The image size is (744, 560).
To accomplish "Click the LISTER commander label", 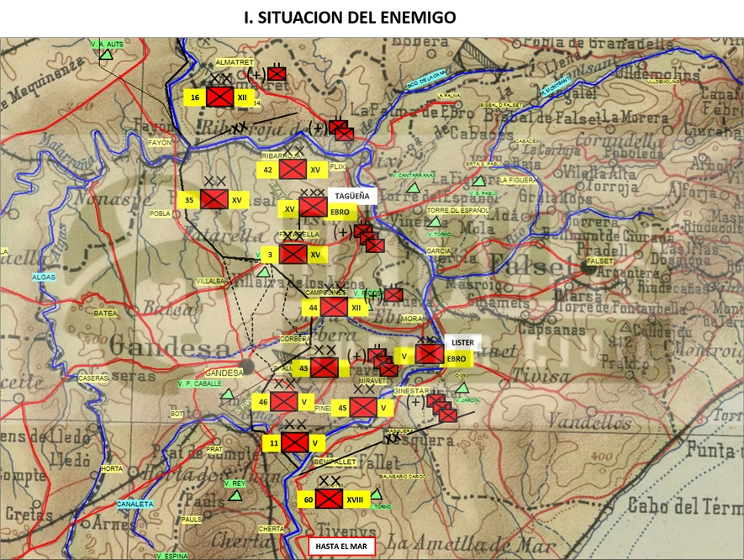I will pyautogui.click(x=462, y=342).
